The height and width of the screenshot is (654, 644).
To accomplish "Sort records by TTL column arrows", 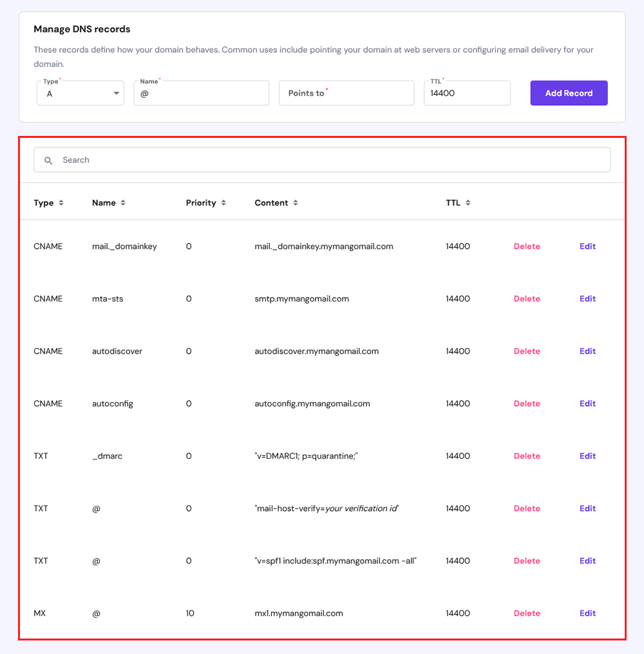I will coord(468,203).
